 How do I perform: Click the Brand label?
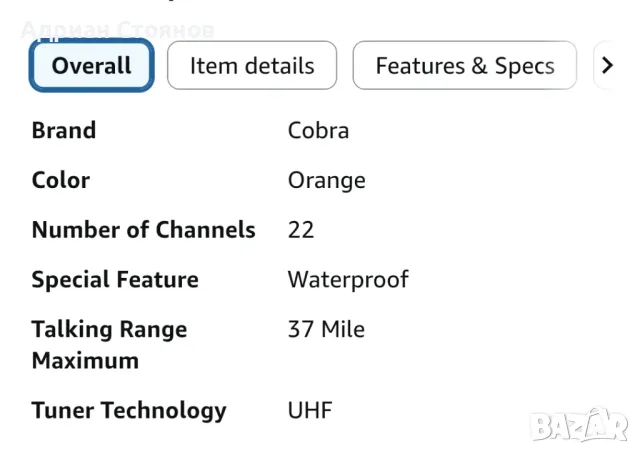(x=64, y=130)
